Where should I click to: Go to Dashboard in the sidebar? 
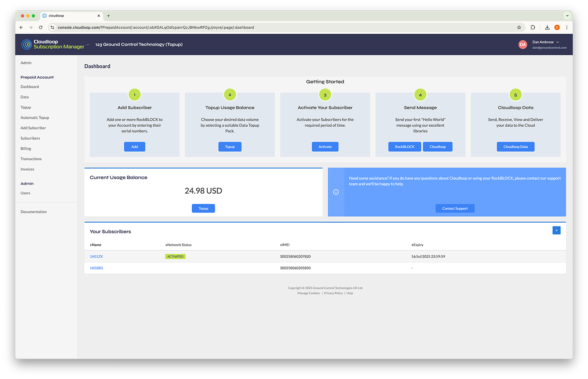point(30,87)
